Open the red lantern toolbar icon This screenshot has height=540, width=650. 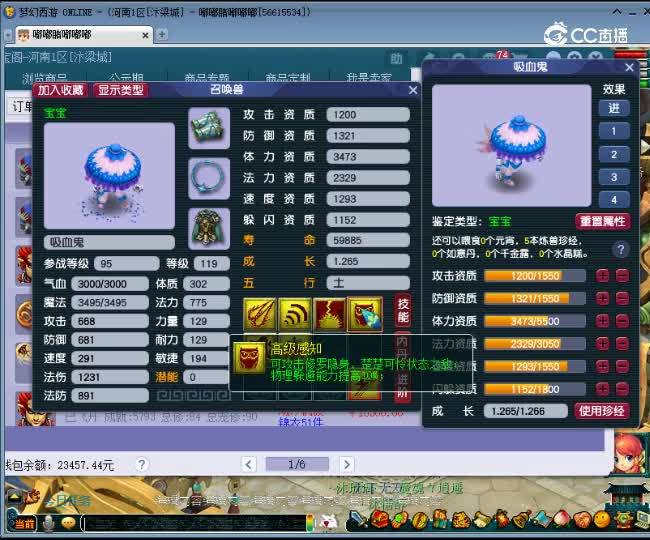coord(502,520)
